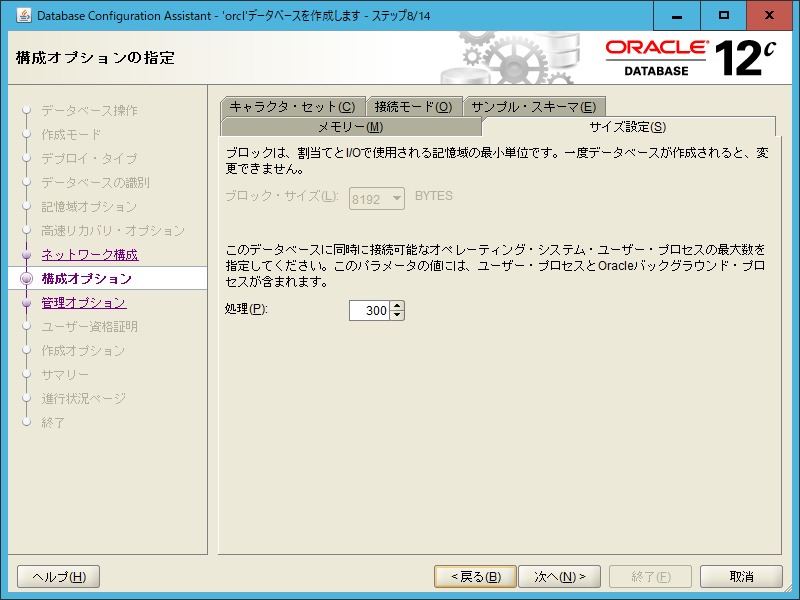Go back with the 戻る(B) button
800x600 pixels.
pos(476,577)
